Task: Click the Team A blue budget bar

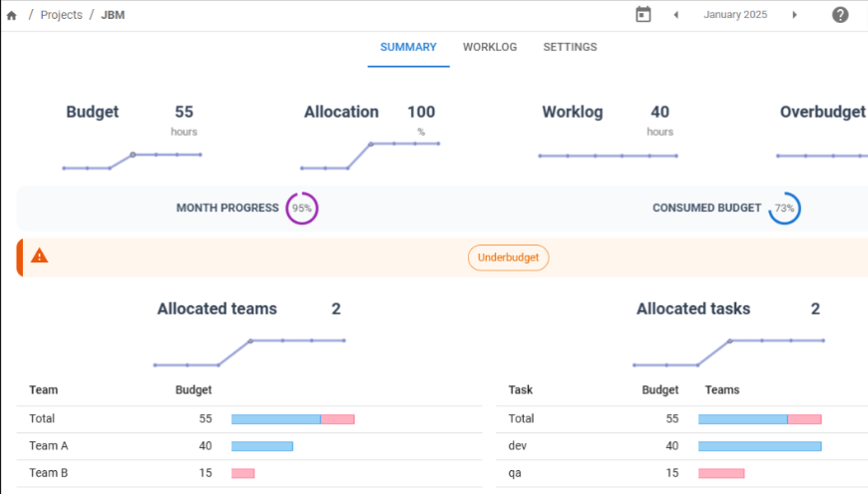Action: tap(262, 446)
